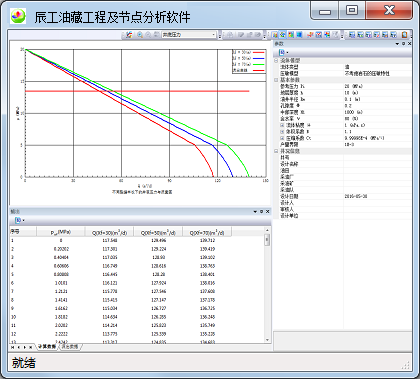
Task: Click the chart settings icon left of magnifiers
Action: click(x=129, y=35)
